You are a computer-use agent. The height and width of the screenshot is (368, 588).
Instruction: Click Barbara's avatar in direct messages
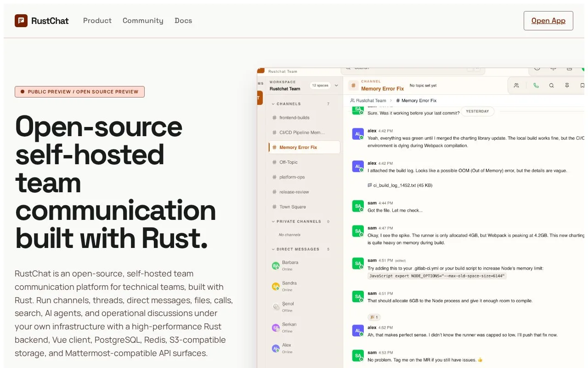pyautogui.click(x=276, y=266)
